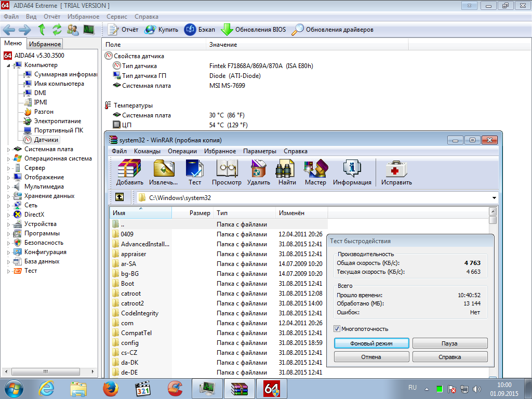This screenshot has height=399, width=532.
Task: Expand the Системная плата tree node
Action: click(x=8, y=149)
